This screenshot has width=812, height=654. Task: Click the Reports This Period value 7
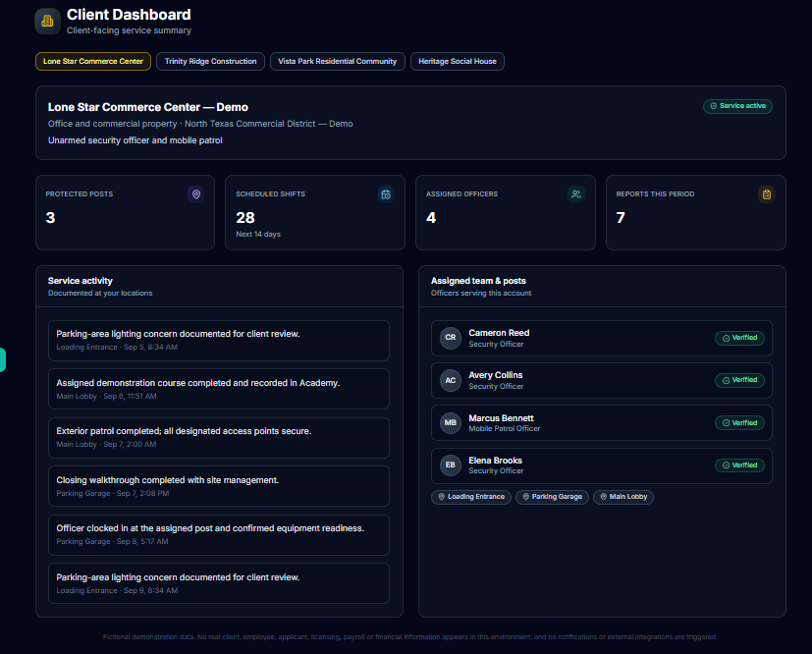coord(621,218)
